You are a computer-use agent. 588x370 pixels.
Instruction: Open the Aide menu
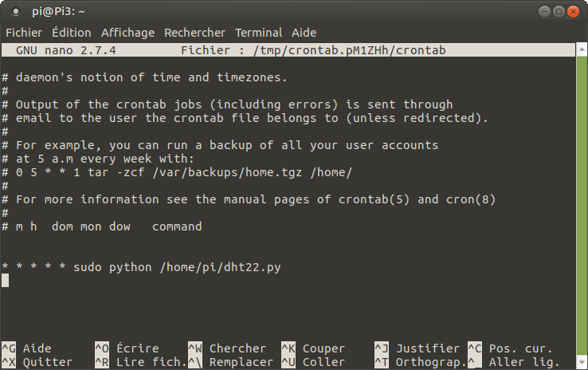pyautogui.click(x=304, y=33)
